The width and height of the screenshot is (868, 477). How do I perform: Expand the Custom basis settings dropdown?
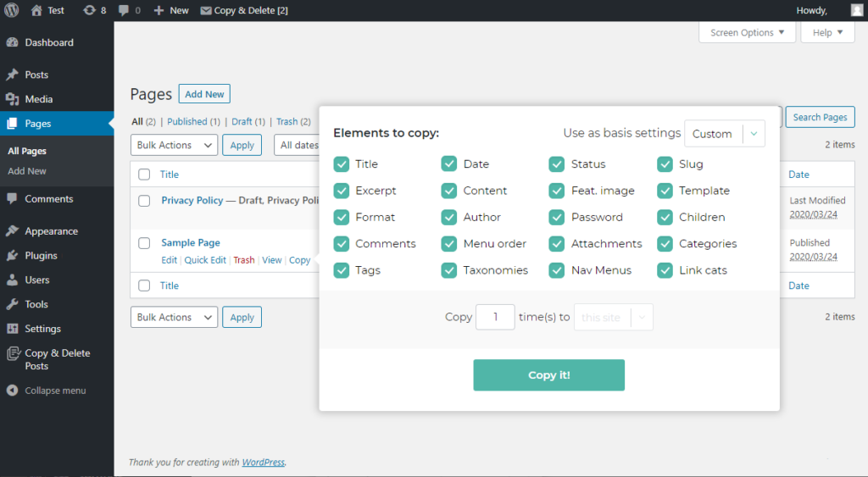click(x=725, y=134)
